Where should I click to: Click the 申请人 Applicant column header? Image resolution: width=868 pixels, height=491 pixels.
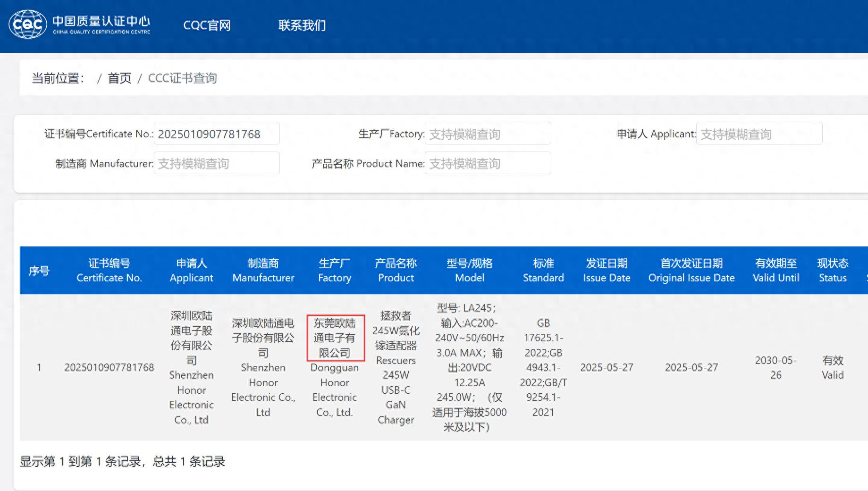(191, 271)
